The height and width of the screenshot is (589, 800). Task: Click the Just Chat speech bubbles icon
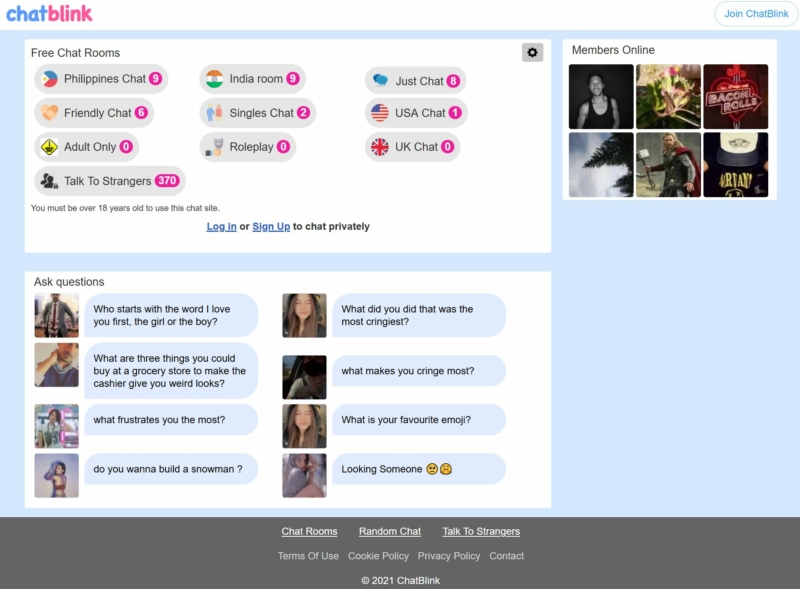[380, 81]
